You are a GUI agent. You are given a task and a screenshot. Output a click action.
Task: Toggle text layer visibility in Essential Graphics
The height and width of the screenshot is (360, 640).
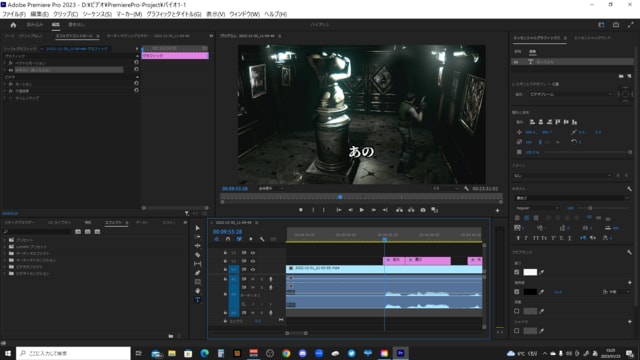516,62
